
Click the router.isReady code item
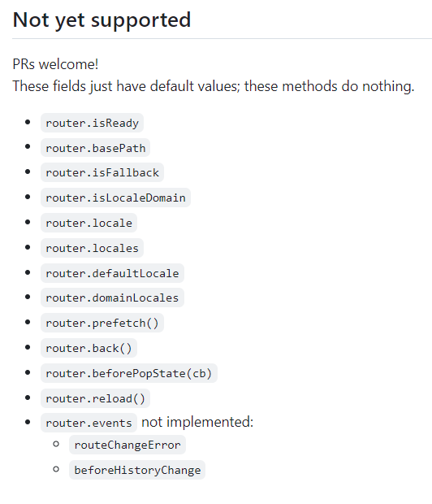click(93, 123)
